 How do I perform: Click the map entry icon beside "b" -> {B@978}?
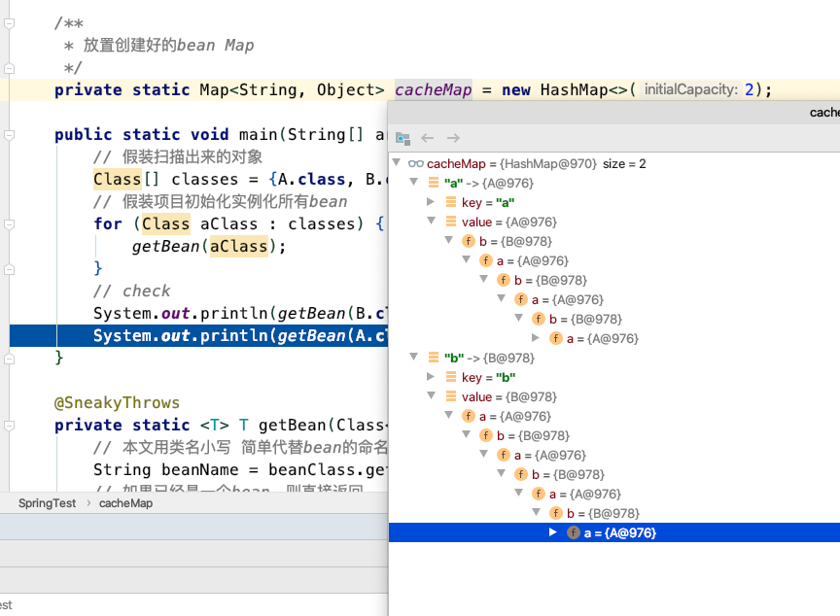click(x=433, y=358)
